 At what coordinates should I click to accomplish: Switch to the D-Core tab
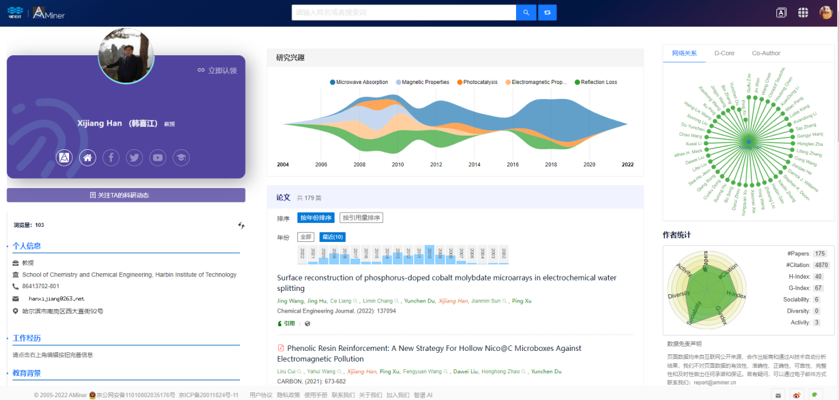(x=724, y=53)
